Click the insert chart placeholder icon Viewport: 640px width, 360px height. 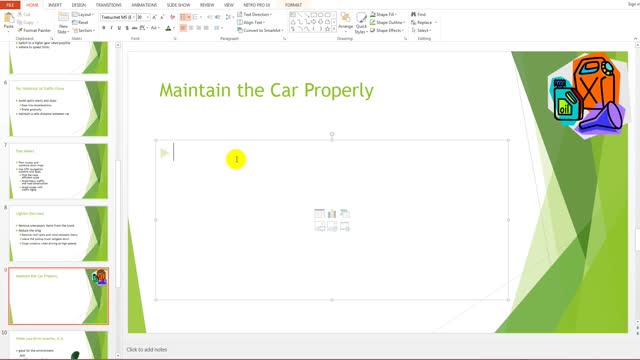pyautogui.click(x=332, y=213)
